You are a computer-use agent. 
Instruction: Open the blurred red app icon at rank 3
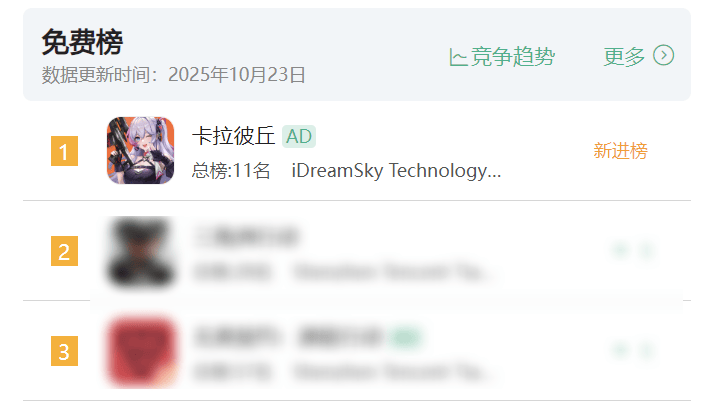tap(141, 352)
